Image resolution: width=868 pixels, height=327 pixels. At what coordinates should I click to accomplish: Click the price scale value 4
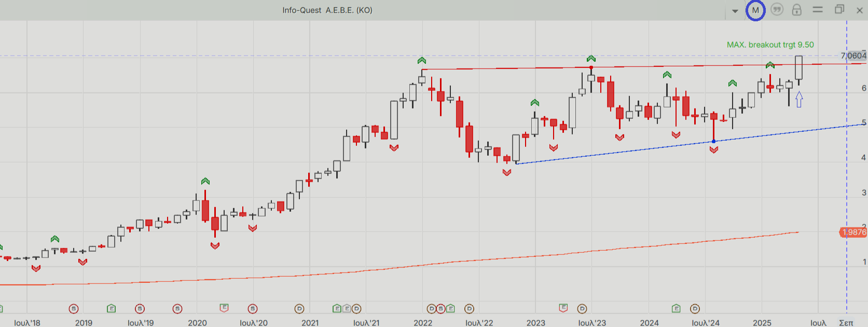[863, 157]
